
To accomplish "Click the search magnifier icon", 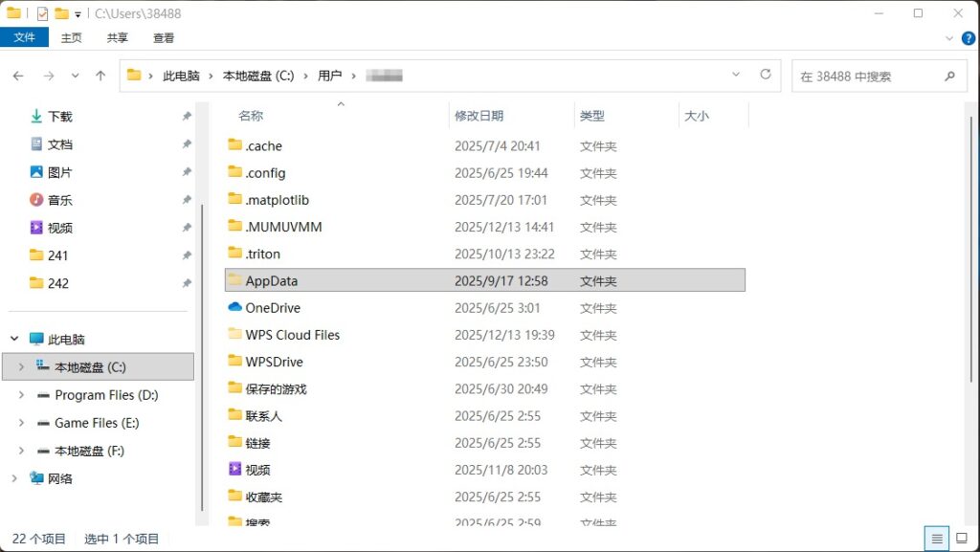I will 950,77.
